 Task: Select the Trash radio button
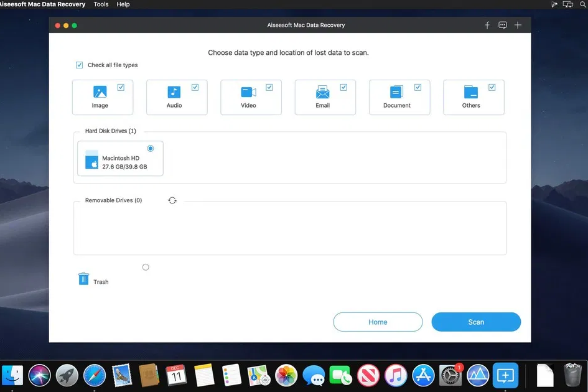point(145,266)
